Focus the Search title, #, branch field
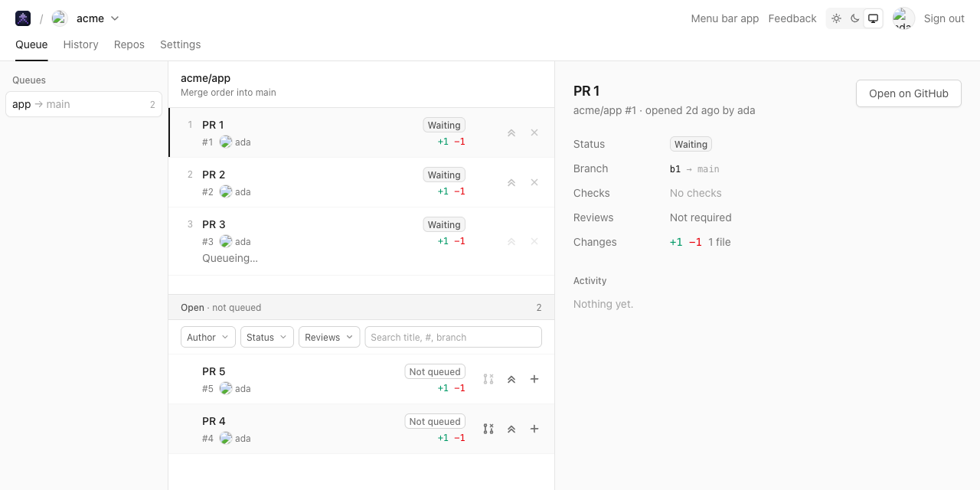The height and width of the screenshot is (490, 980). [x=453, y=337]
